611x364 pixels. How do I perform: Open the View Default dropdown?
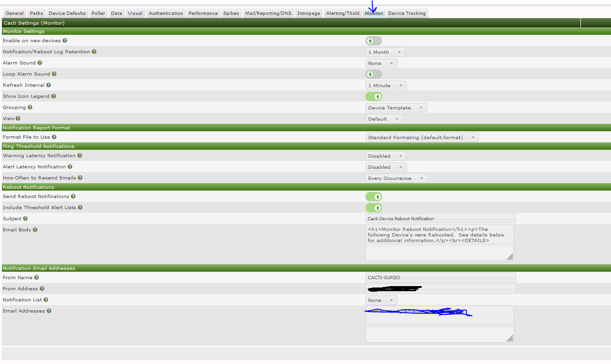[384, 119]
